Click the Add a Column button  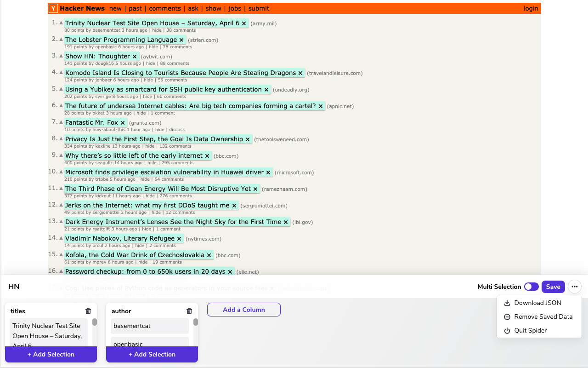click(244, 310)
